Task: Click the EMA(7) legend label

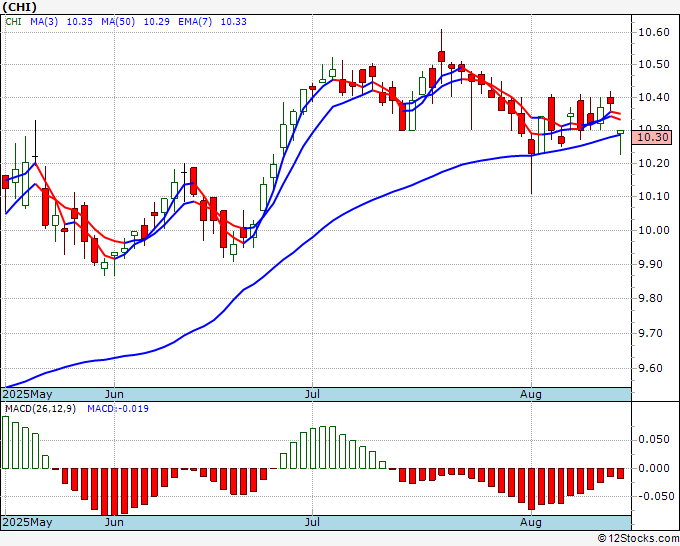Action: coord(195,22)
